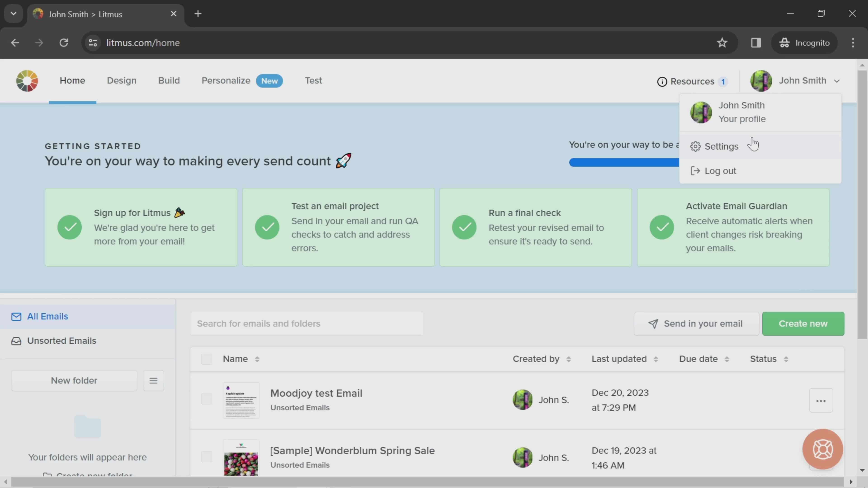
Task: Click the Litmus color wheel logo
Action: [27, 81]
